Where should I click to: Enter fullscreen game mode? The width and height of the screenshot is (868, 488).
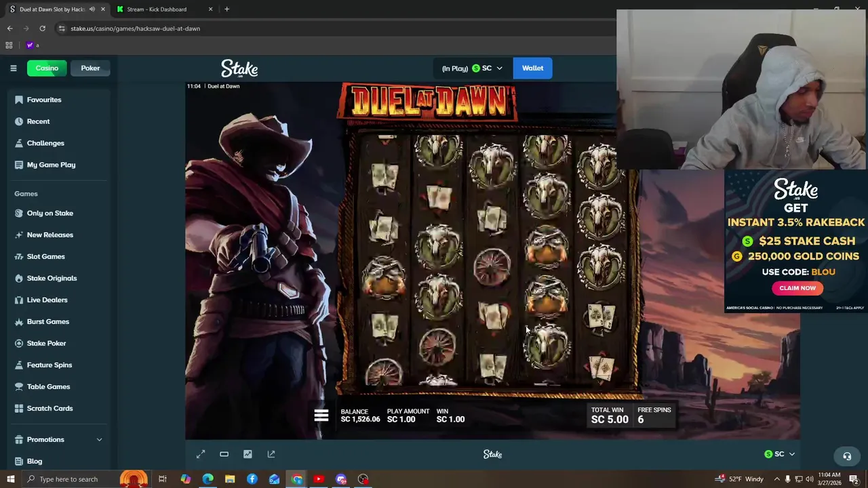(201, 454)
